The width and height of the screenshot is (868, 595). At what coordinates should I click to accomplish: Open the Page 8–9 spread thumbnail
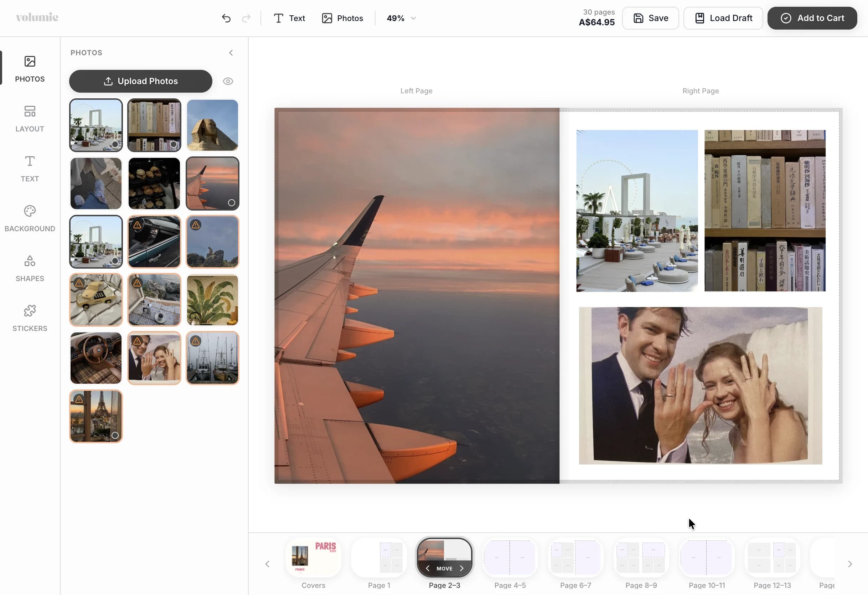point(641,558)
